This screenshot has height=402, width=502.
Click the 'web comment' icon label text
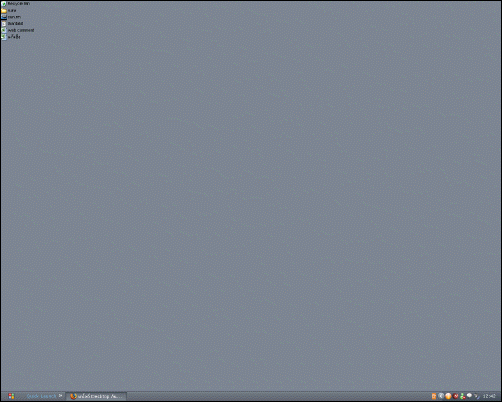point(21,30)
